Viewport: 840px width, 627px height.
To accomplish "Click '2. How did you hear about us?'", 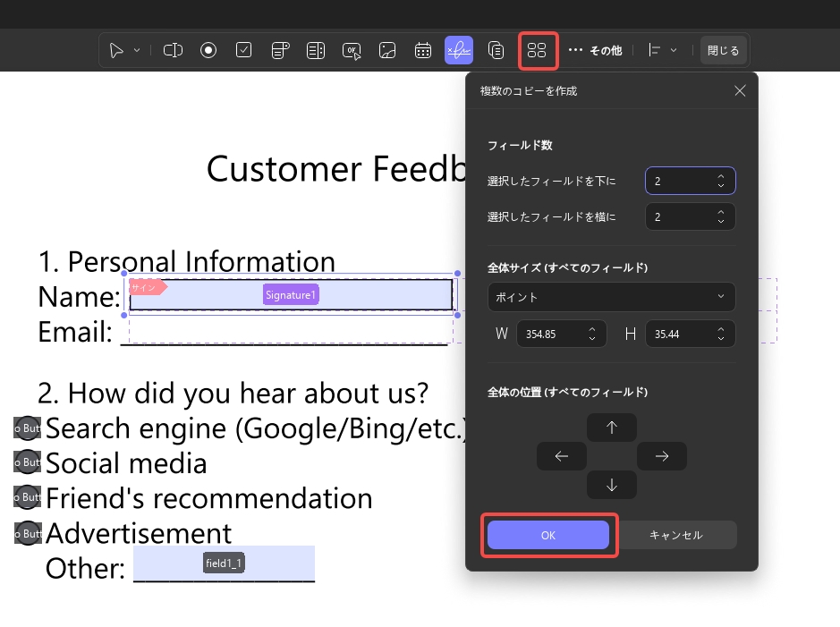I will click(x=233, y=394).
